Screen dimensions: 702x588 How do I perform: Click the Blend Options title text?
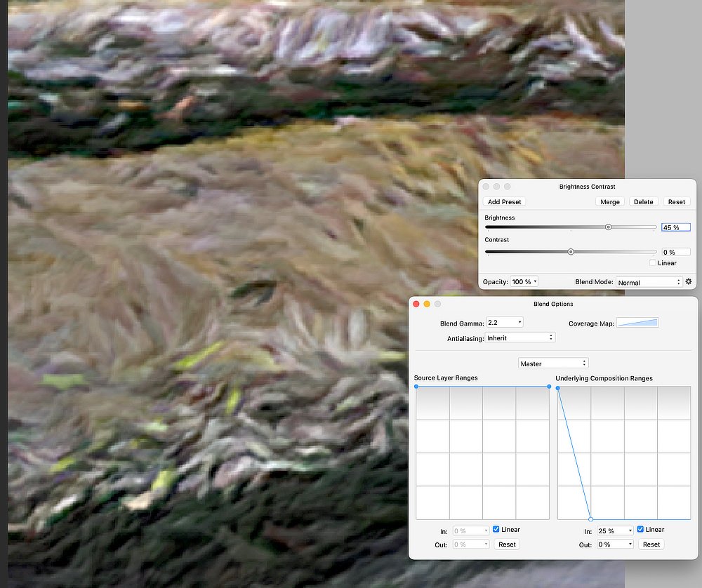pos(553,304)
